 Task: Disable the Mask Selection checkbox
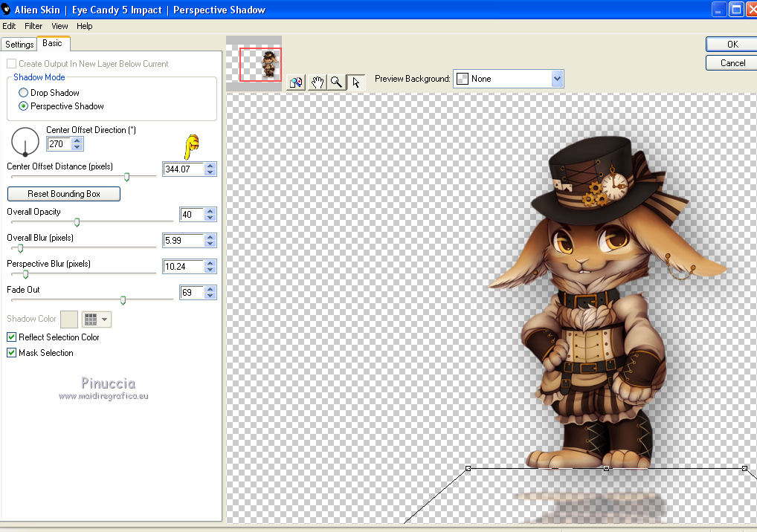[12, 353]
